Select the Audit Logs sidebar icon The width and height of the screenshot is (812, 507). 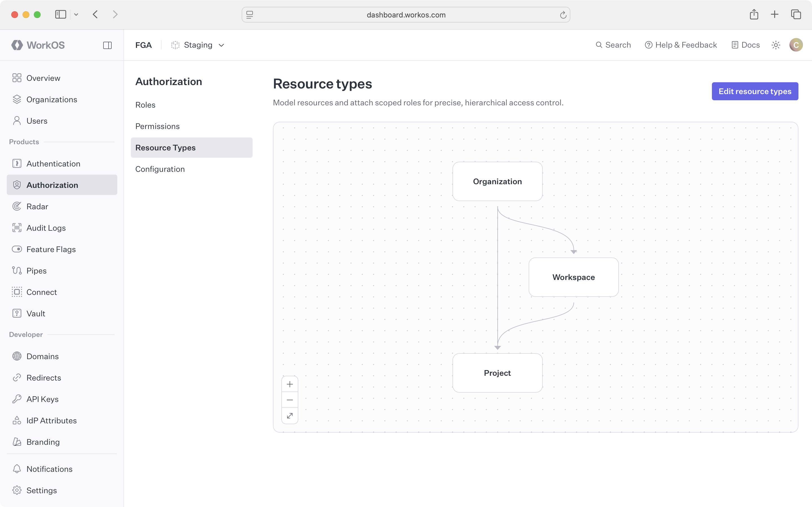tap(17, 228)
